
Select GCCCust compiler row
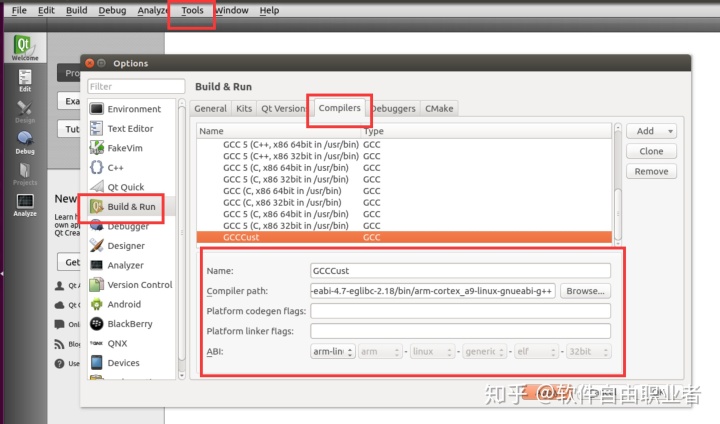[404, 237]
